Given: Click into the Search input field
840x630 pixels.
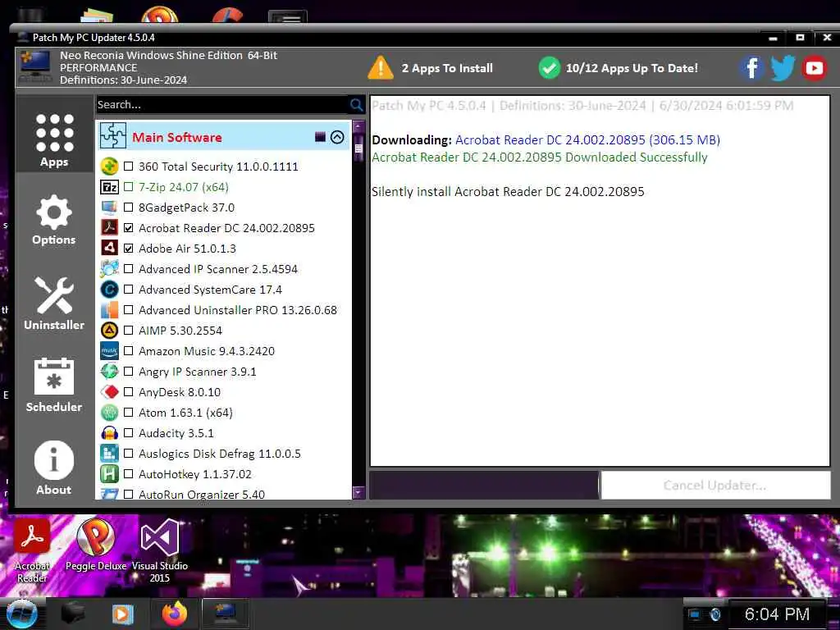Looking at the screenshot, I should (x=222, y=104).
